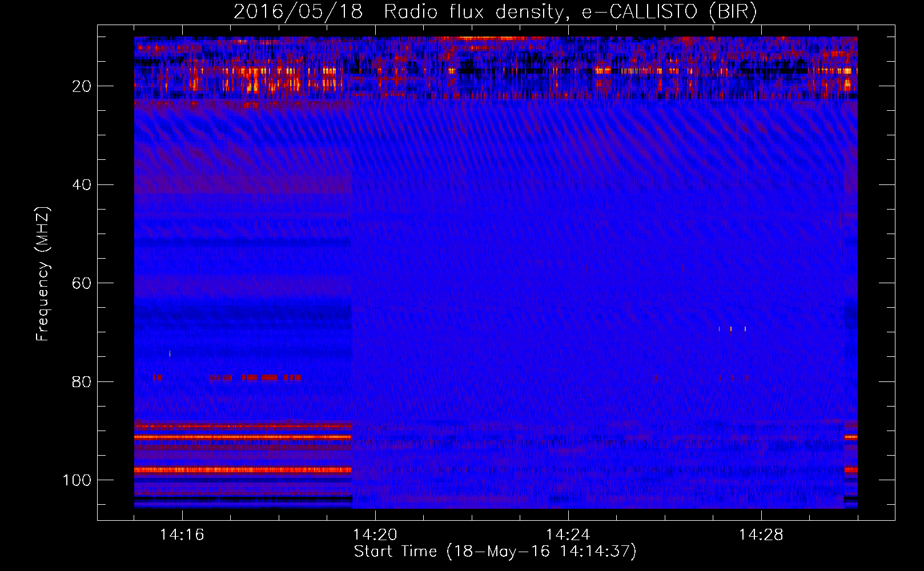Click the 14:24 time tick label
This screenshot has width=924, height=571.
(568, 535)
